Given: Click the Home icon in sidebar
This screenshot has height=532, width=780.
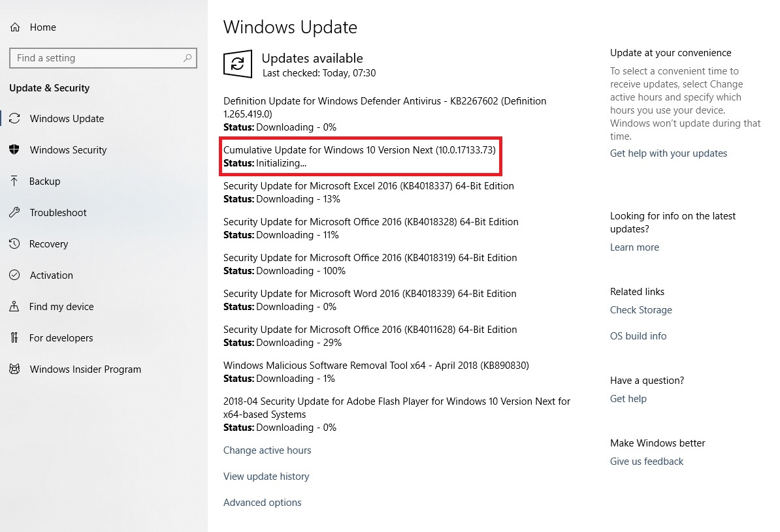Looking at the screenshot, I should click(x=15, y=27).
